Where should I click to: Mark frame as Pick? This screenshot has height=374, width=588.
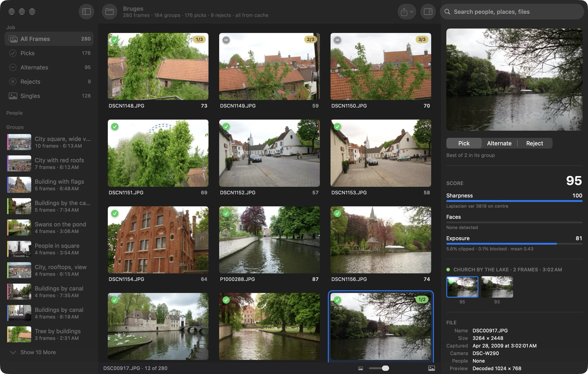pos(464,143)
